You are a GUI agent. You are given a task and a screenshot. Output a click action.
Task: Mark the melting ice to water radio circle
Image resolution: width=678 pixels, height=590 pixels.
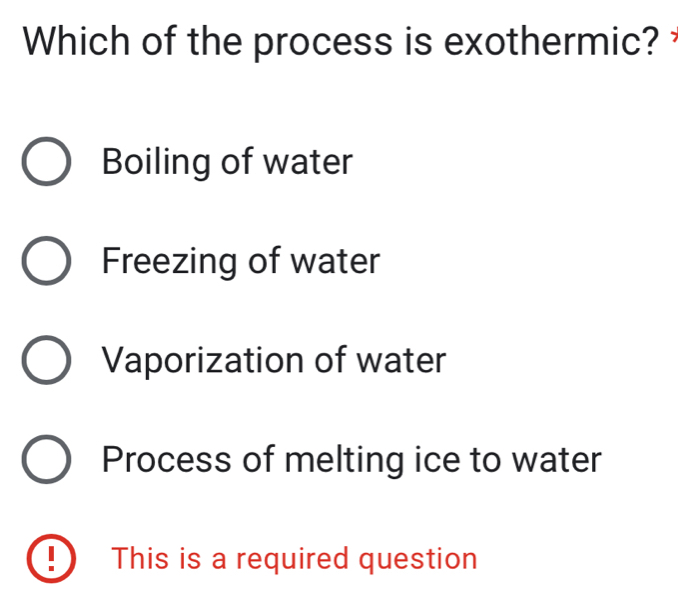[x=46, y=461]
